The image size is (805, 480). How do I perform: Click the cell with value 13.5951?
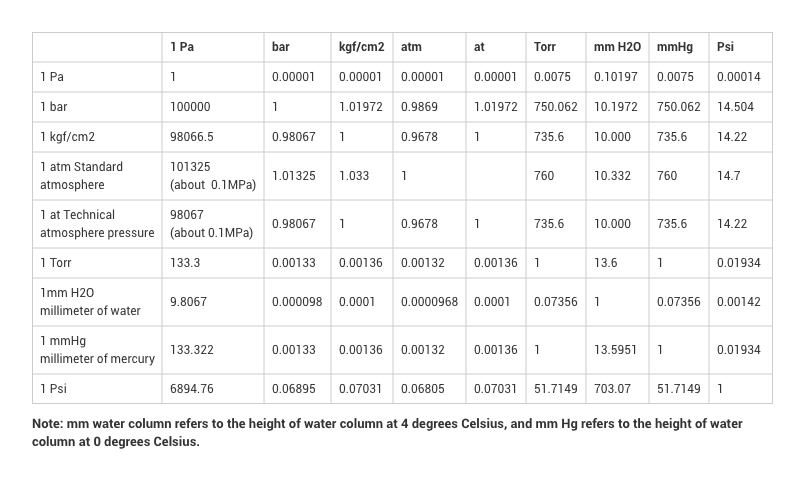pyautogui.click(x=616, y=350)
